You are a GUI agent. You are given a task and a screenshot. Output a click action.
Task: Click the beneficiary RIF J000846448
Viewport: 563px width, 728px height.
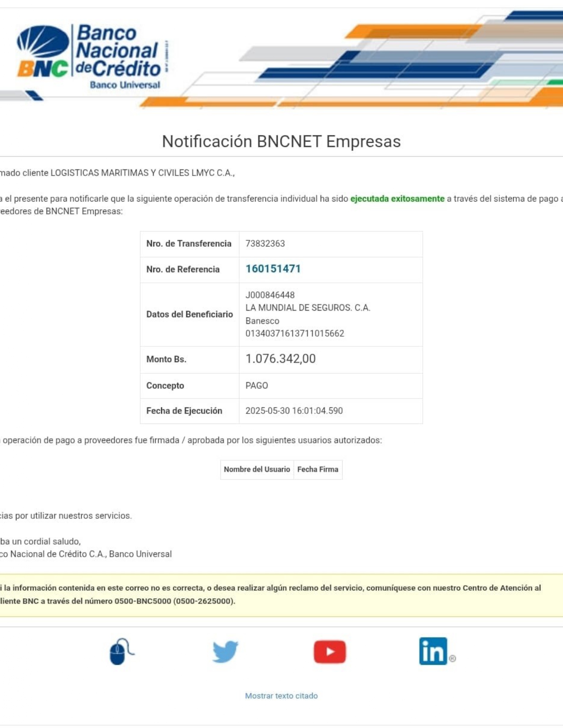270,295
